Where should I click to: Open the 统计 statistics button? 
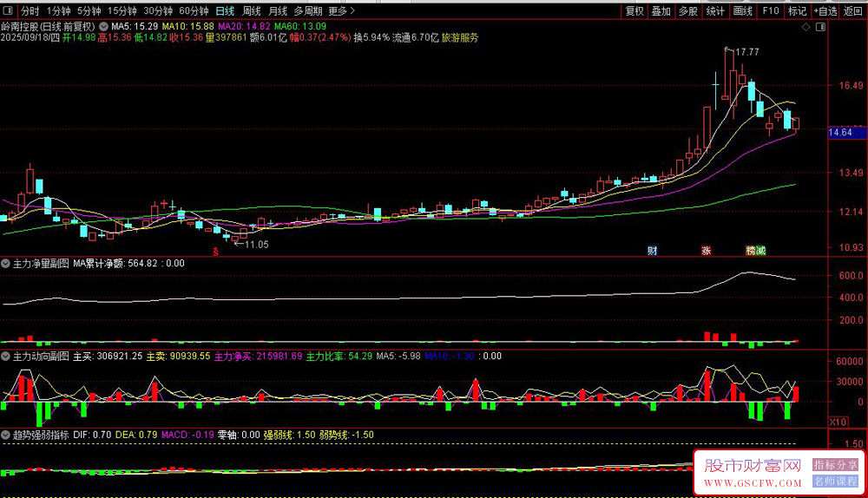click(x=715, y=10)
